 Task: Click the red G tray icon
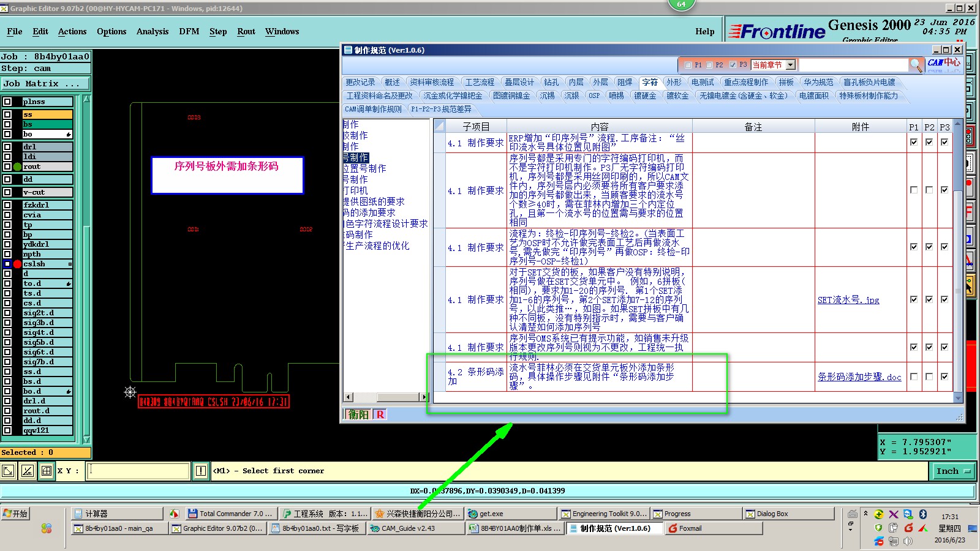point(908,528)
